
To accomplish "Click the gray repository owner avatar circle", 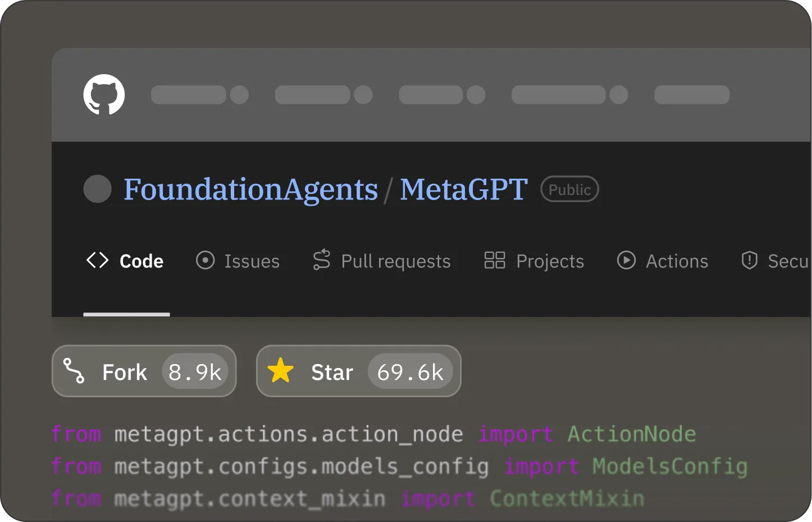I will click(x=98, y=189).
